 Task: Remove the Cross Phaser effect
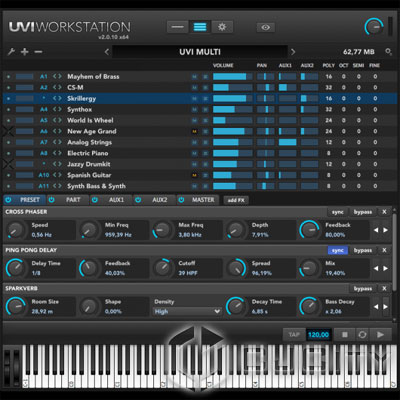[x=384, y=212]
